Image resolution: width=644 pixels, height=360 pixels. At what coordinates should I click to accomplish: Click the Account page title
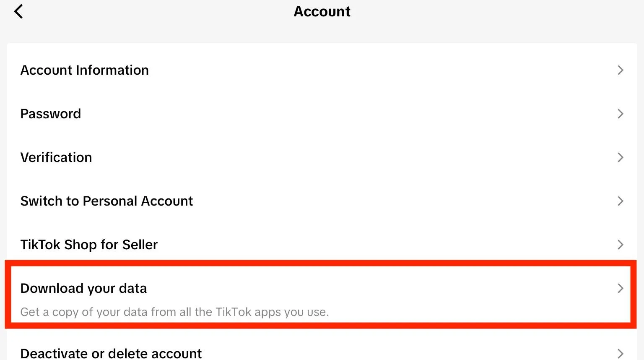(322, 11)
